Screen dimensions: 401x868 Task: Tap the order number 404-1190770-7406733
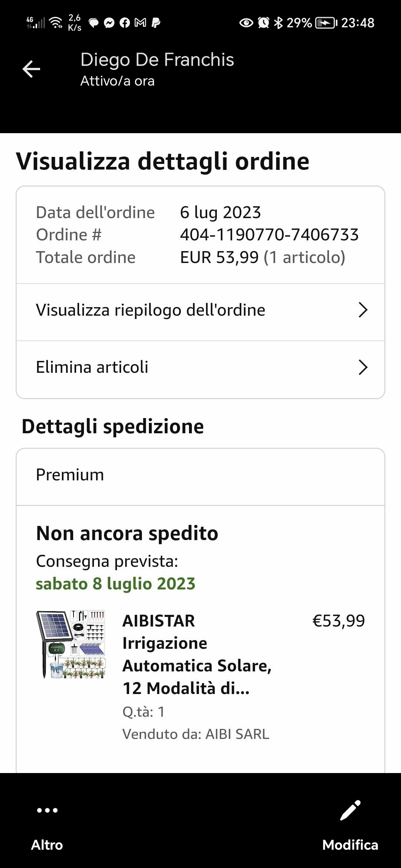coord(269,235)
